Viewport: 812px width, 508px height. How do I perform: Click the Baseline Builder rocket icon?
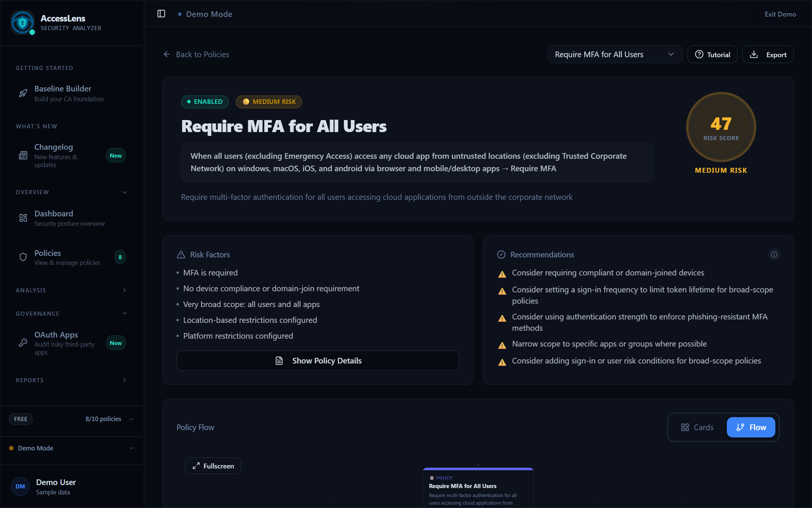pos(23,93)
